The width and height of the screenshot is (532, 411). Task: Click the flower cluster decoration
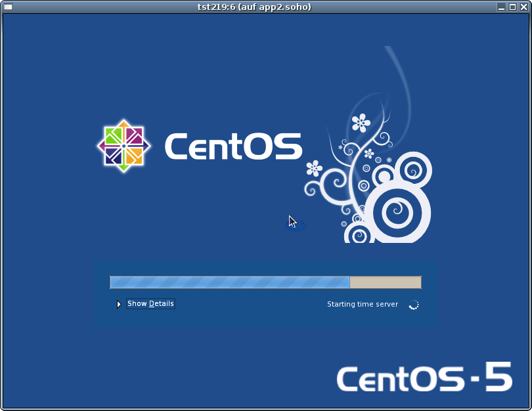(x=360, y=123)
